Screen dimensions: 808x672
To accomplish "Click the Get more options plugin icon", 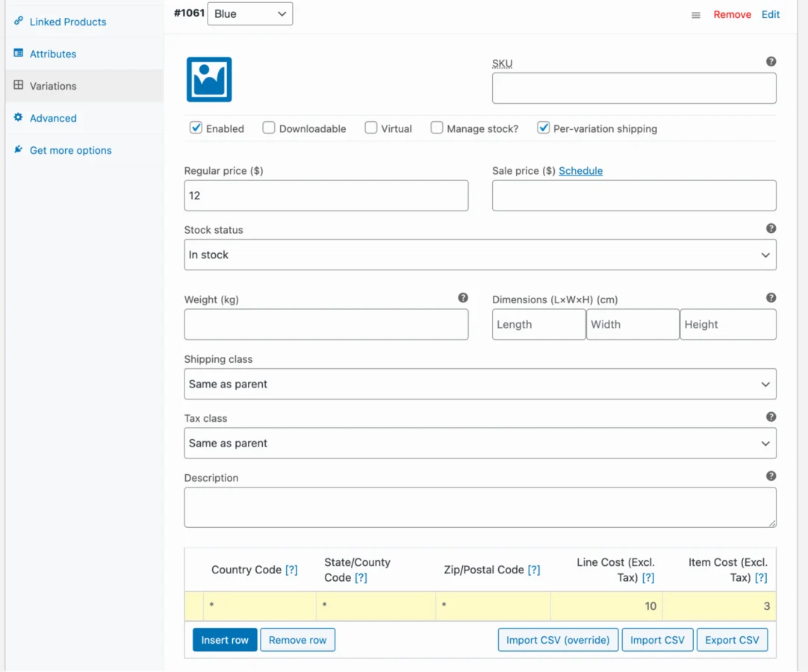I will tap(19, 149).
